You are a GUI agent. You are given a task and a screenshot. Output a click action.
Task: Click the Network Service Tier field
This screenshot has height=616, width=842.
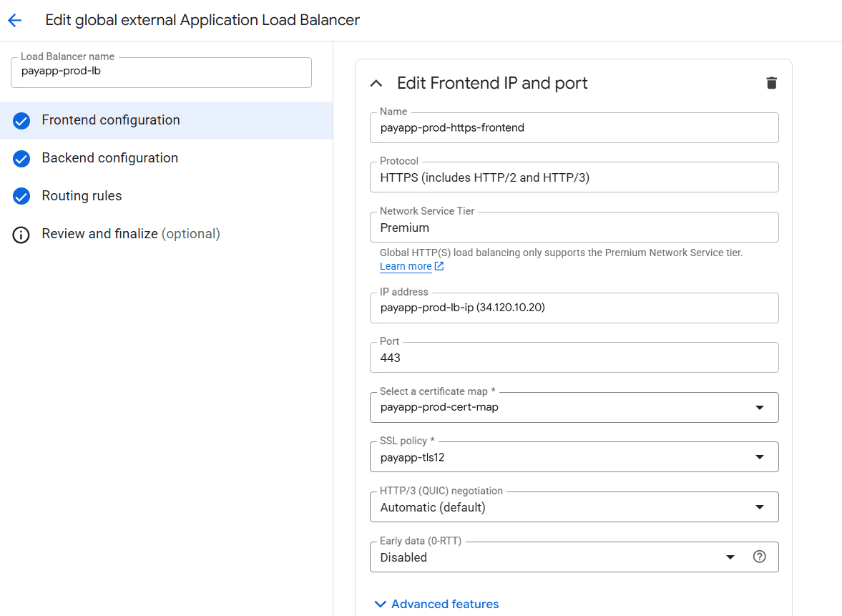(x=574, y=228)
